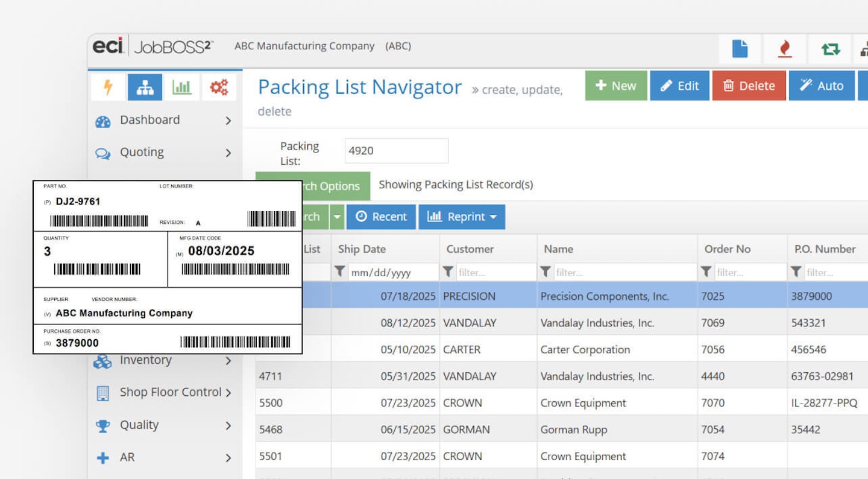The width and height of the screenshot is (868, 479).
Task: Click the AR plus icon
Action: pos(103,458)
